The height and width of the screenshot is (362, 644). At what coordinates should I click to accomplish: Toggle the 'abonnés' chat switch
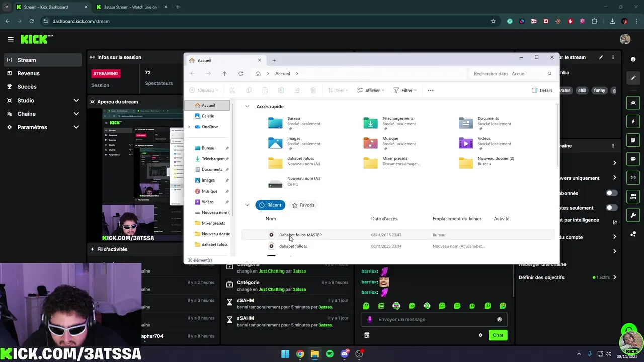coord(611,193)
